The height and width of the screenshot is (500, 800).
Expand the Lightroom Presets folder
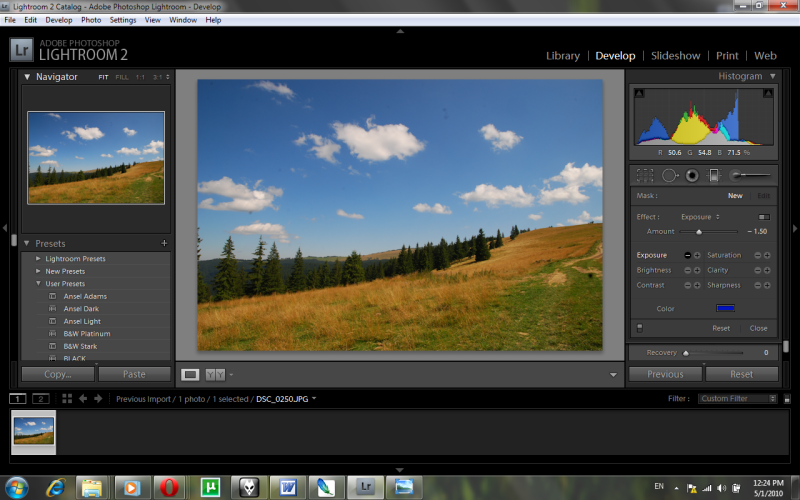click(39, 259)
